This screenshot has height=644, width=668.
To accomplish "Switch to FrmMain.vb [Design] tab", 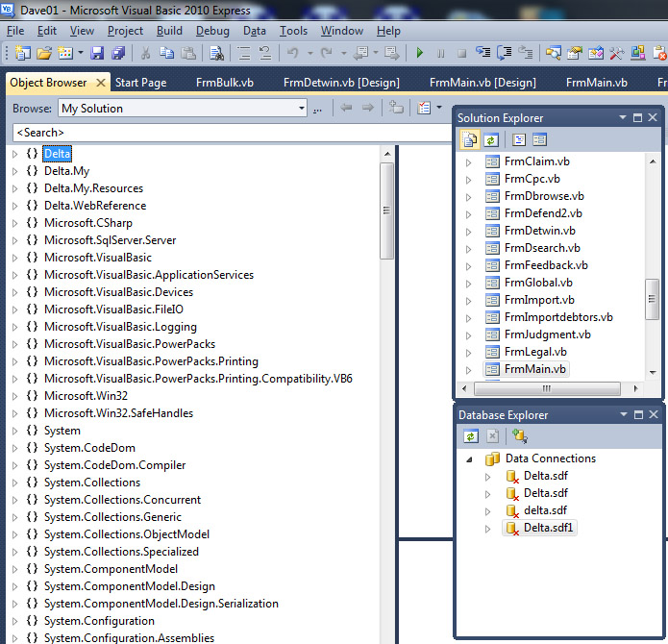I will pos(483,83).
